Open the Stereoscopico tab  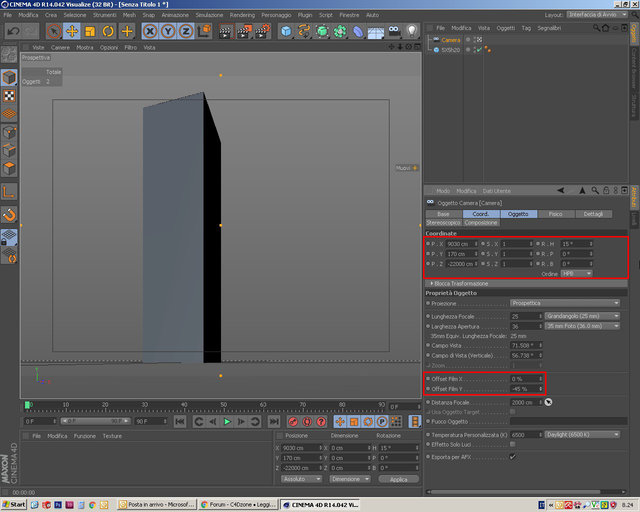(x=444, y=223)
